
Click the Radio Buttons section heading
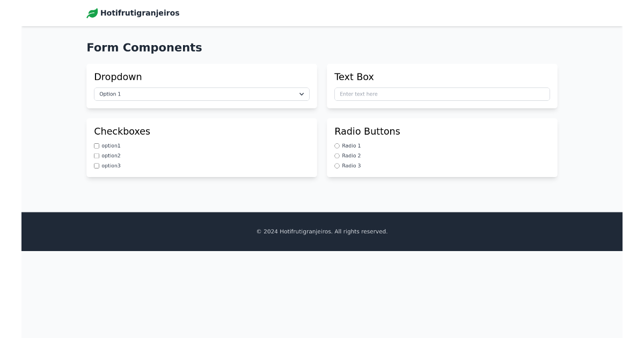367,131
